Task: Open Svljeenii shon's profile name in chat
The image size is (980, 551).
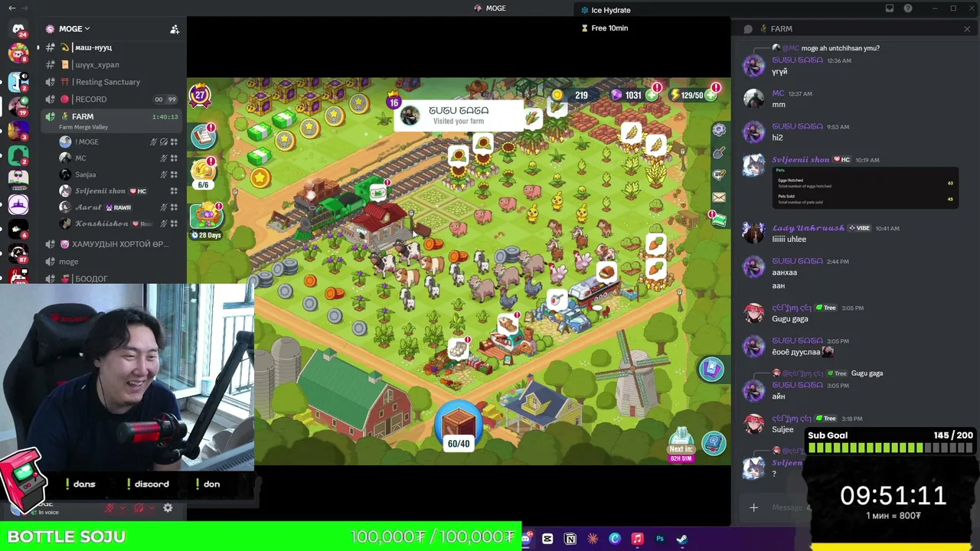Action: coord(800,159)
